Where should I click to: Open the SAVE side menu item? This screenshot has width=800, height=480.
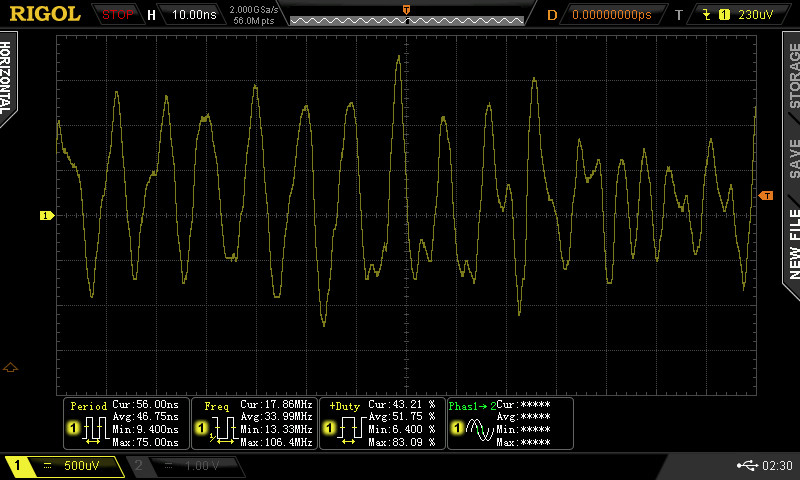coord(794,159)
